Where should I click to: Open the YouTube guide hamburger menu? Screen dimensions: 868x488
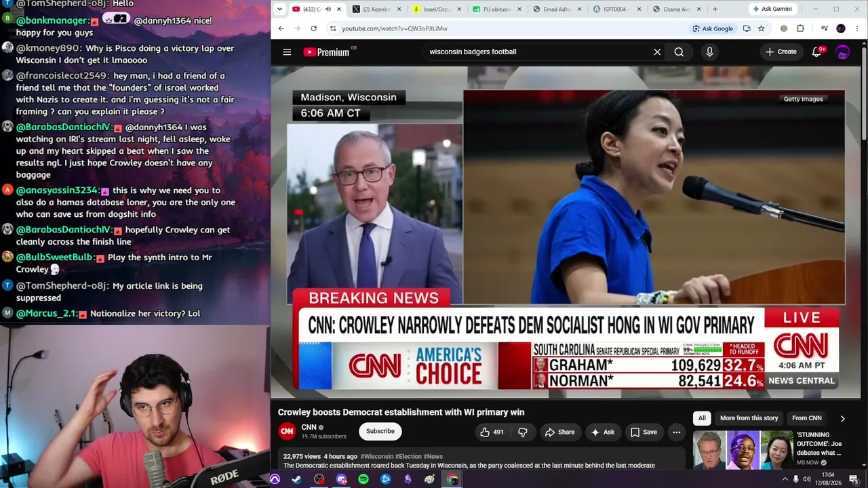coord(287,52)
